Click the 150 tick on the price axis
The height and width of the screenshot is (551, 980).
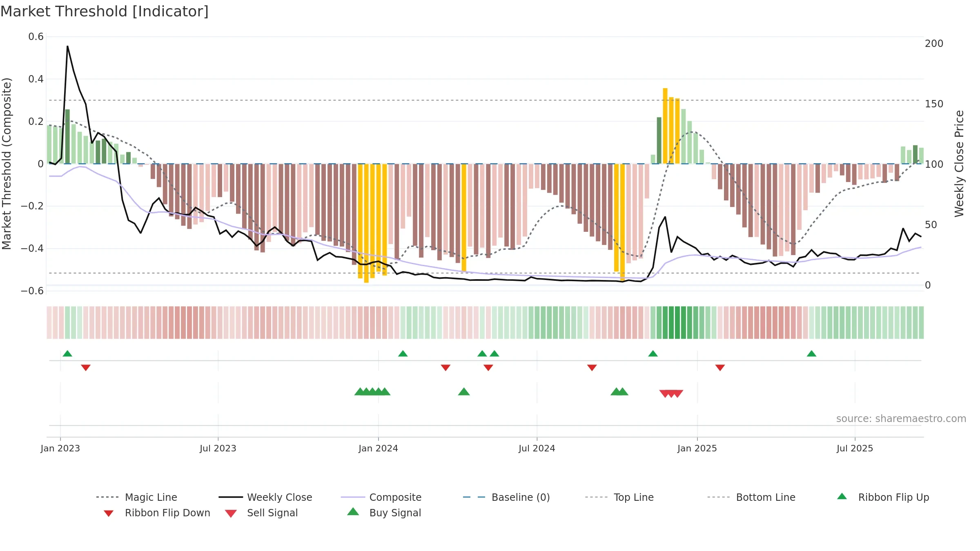[934, 104]
